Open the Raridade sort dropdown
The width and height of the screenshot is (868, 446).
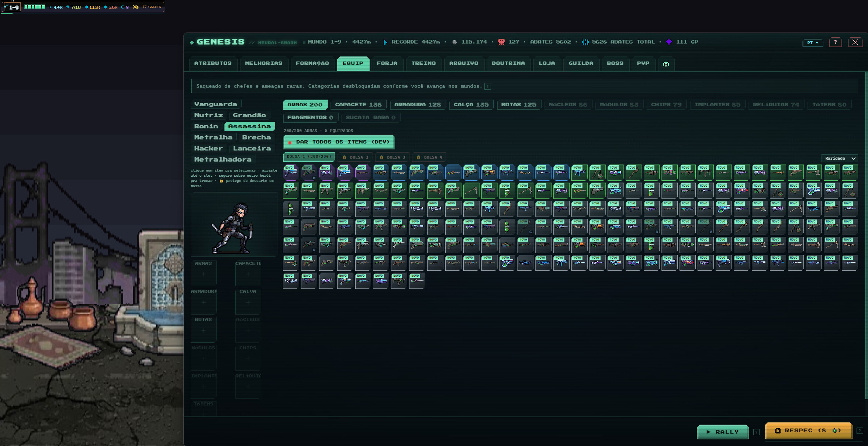point(840,158)
